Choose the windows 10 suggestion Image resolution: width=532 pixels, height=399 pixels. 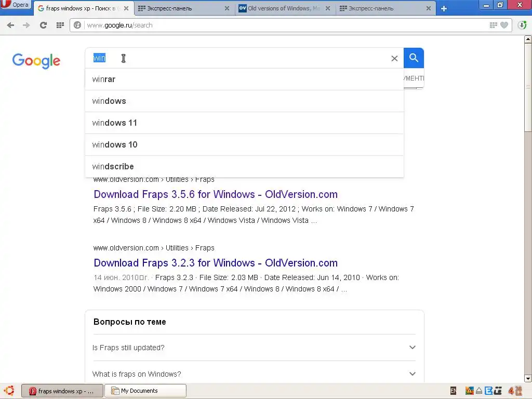click(244, 144)
